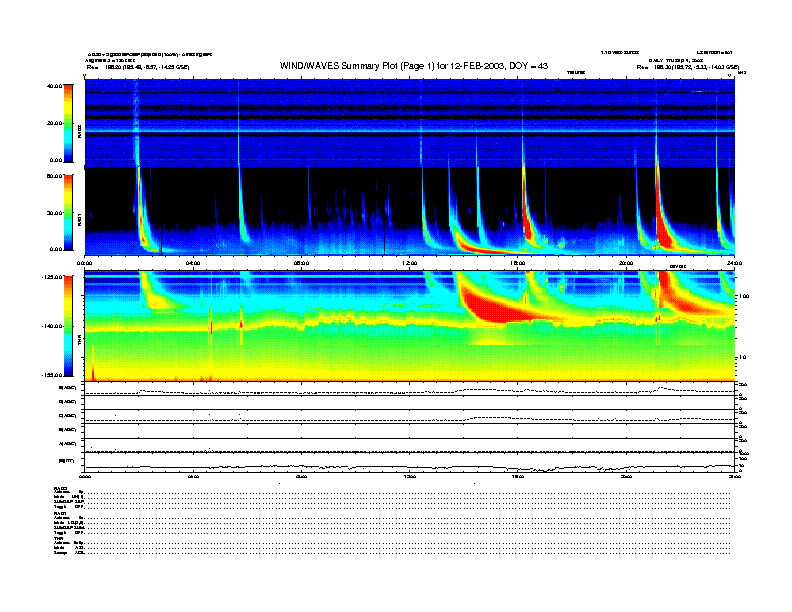Click the 100 label on TNR right axis
This screenshot has width=792, height=612.
pos(745,296)
